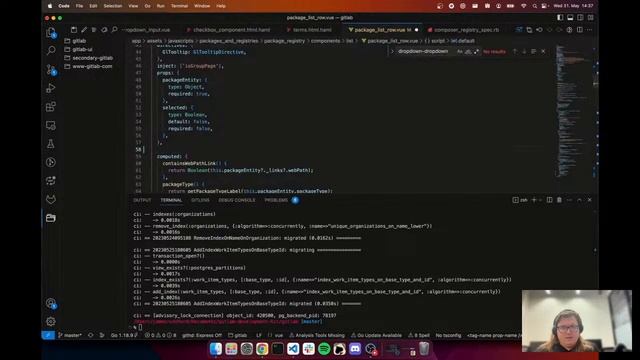Customize layout icon in title bar
Viewport: 640px width, 360px height.
pos(590,18)
